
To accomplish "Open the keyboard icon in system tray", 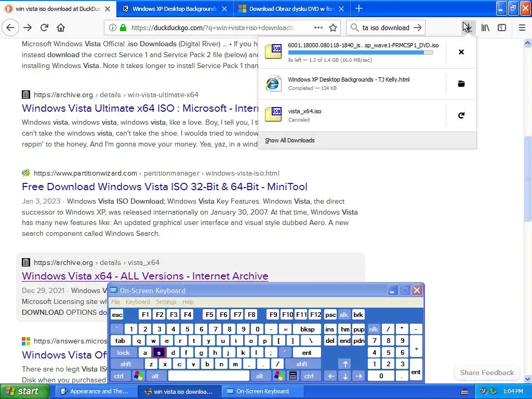I will pos(464,392).
